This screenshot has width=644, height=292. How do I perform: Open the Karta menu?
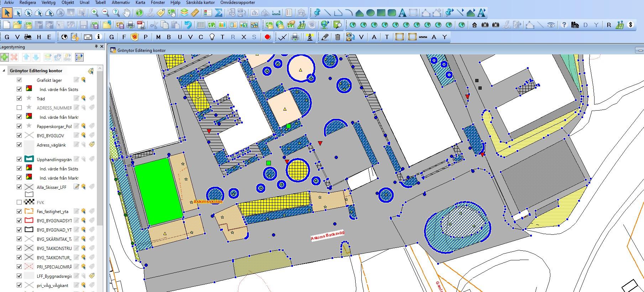click(140, 2)
